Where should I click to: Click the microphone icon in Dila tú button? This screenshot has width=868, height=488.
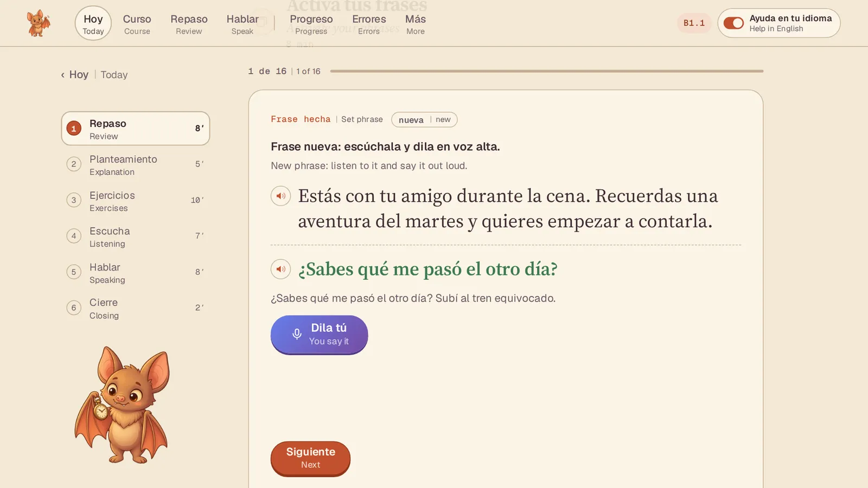(x=297, y=334)
